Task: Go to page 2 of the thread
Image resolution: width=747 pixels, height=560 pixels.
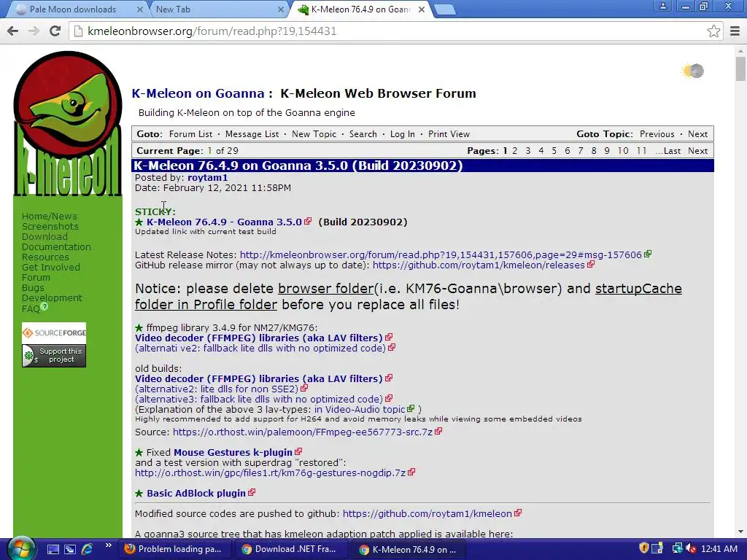Action: [x=514, y=150]
